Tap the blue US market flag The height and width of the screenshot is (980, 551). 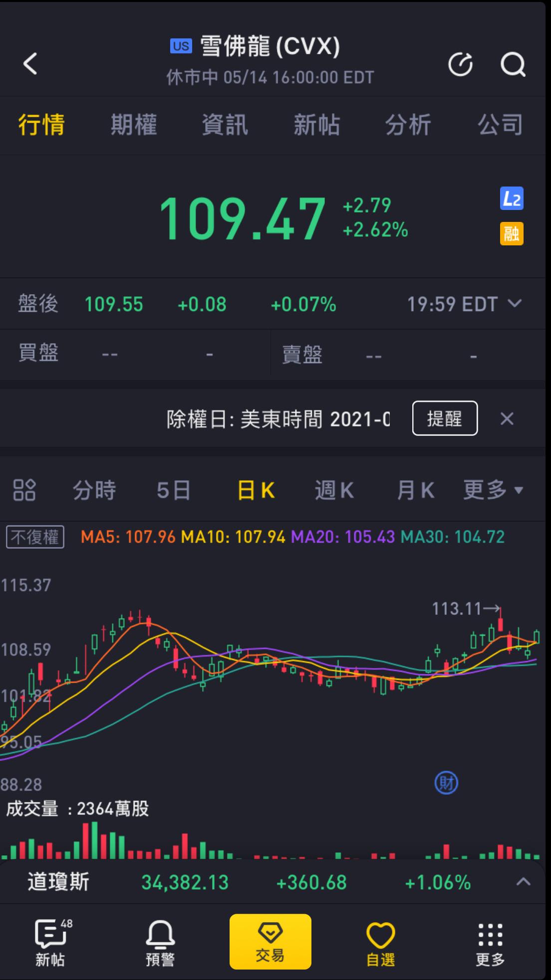(181, 46)
